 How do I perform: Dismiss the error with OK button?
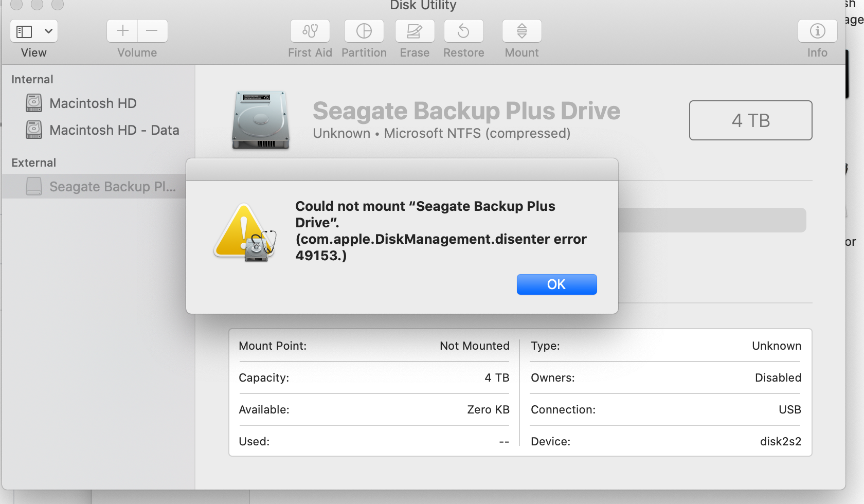[x=557, y=284]
